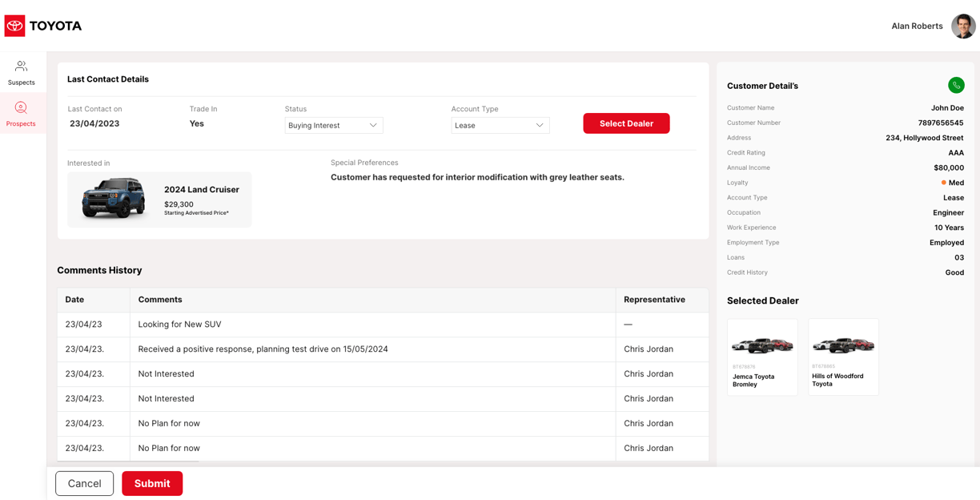Click the $29,300 starting price text
This screenshot has height=500, width=980.
coord(179,204)
